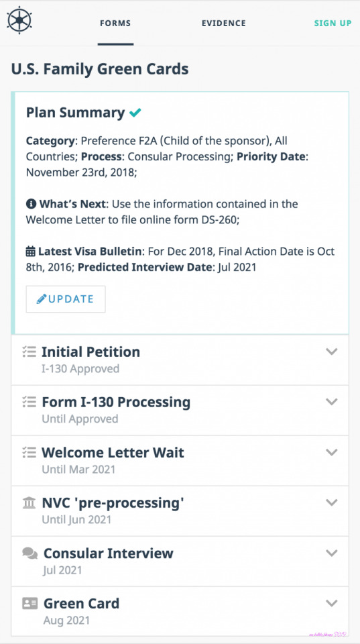
Task: Click the info icon before What's Next
Action: (31, 204)
